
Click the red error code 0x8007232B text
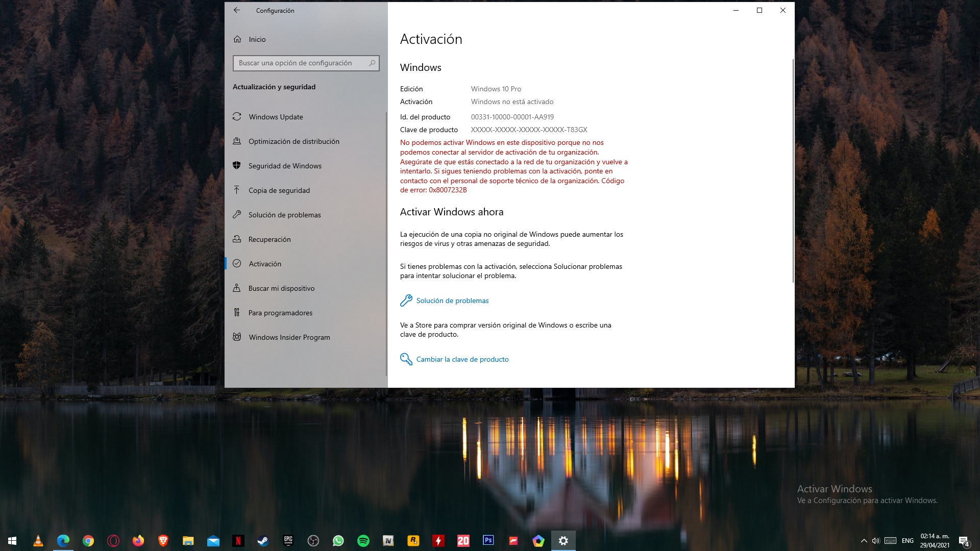click(448, 190)
